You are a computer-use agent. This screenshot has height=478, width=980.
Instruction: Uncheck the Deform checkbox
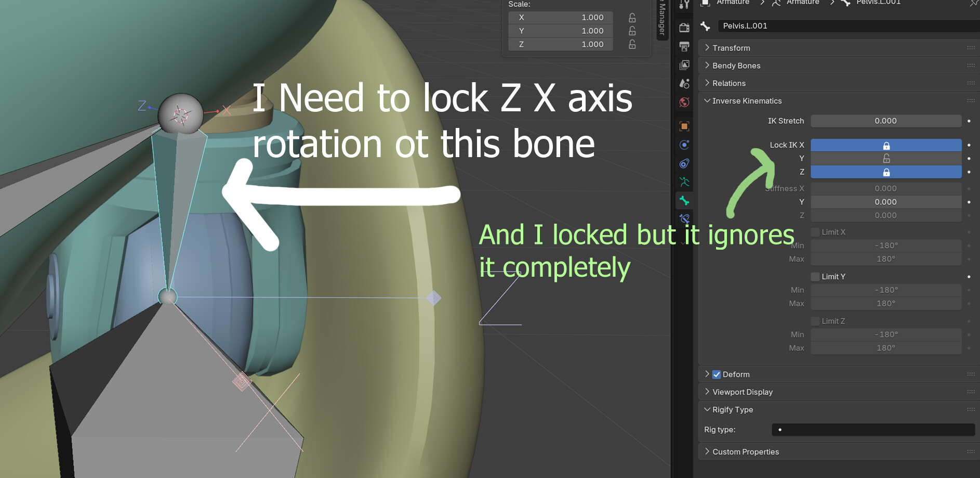pos(717,374)
